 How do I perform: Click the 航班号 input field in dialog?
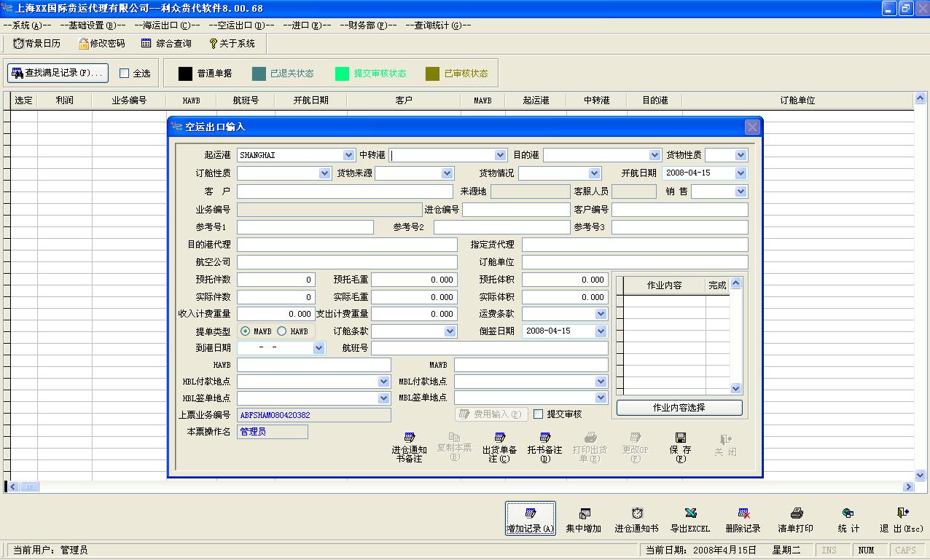click(490, 349)
